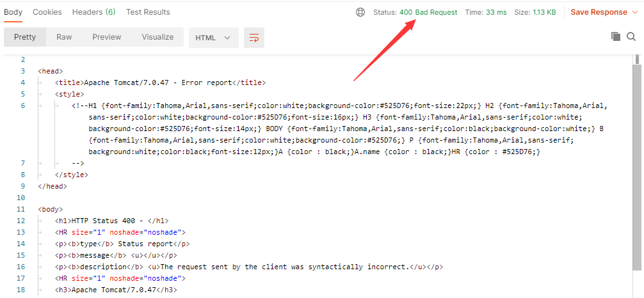Click the <style> tag on line 5
This screenshot has width=644, height=298.
(x=69, y=94)
